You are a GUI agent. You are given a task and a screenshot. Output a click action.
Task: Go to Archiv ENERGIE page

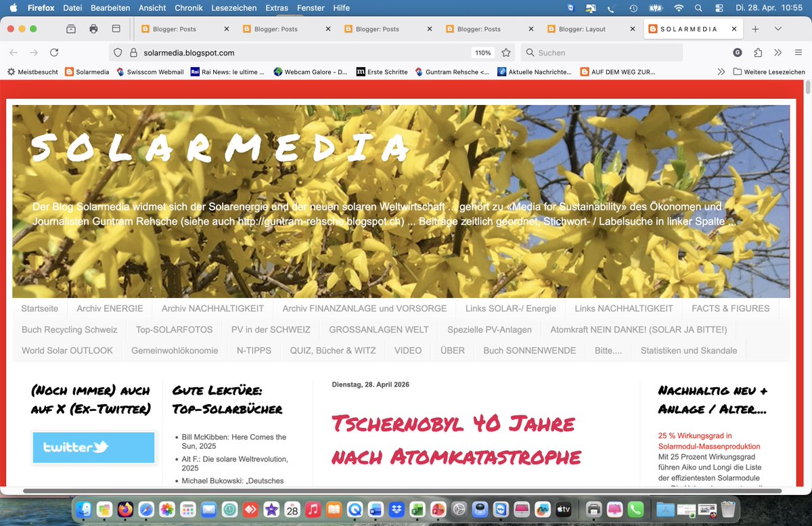(110, 309)
